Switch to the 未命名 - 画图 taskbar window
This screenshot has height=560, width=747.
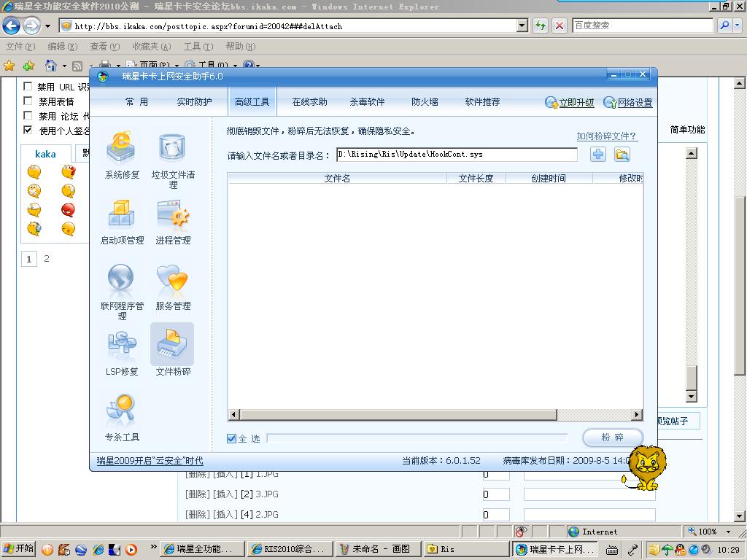(x=379, y=549)
